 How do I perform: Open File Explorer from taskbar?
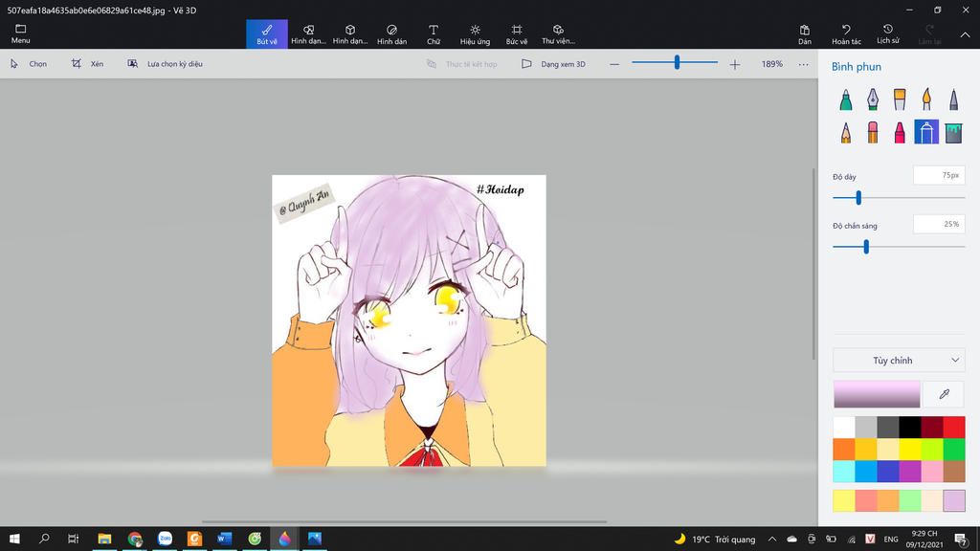104,539
